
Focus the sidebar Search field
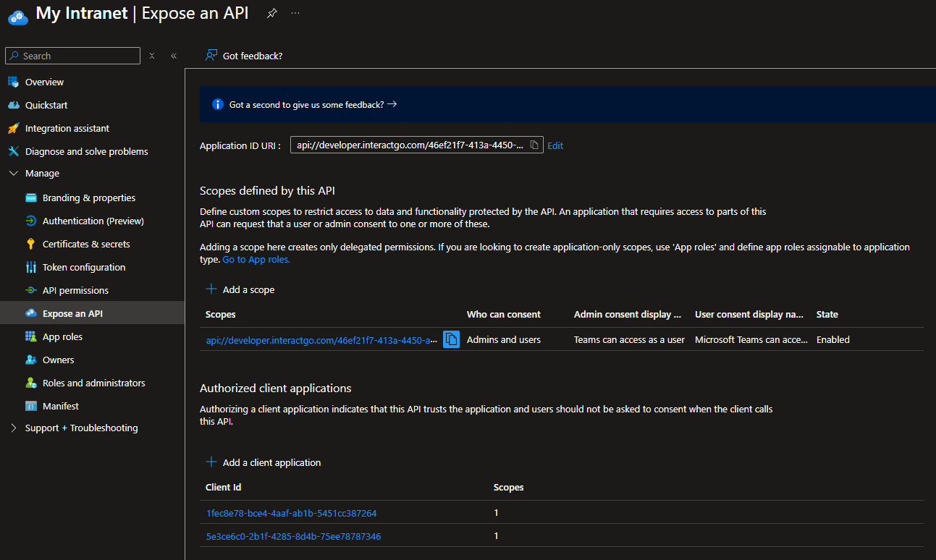pos(72,56)
